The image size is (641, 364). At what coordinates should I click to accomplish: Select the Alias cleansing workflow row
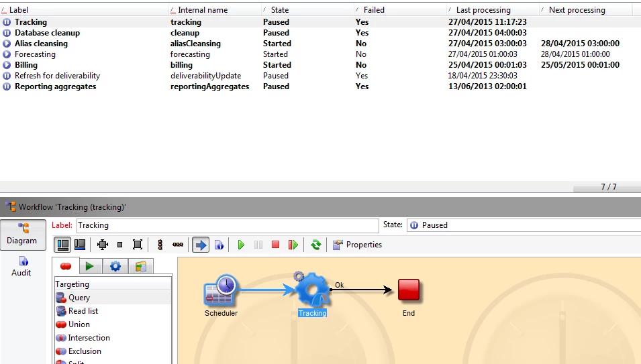click(321, 44)
